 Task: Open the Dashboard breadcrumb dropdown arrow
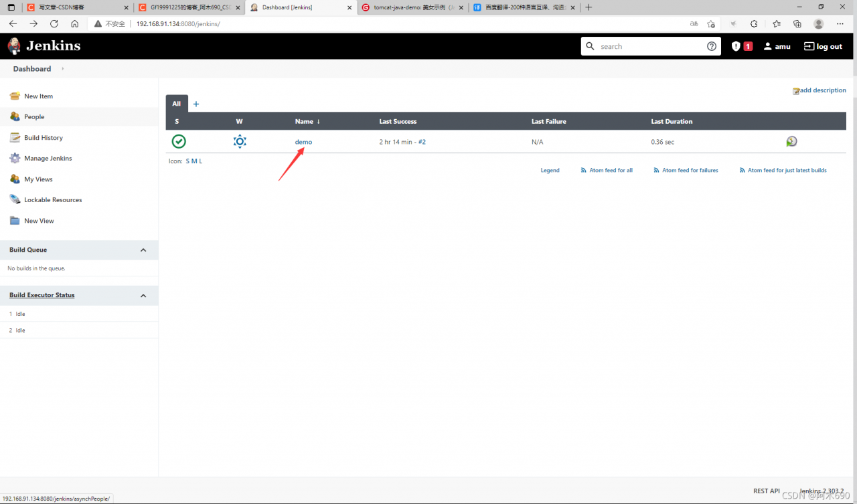[63, 69]
